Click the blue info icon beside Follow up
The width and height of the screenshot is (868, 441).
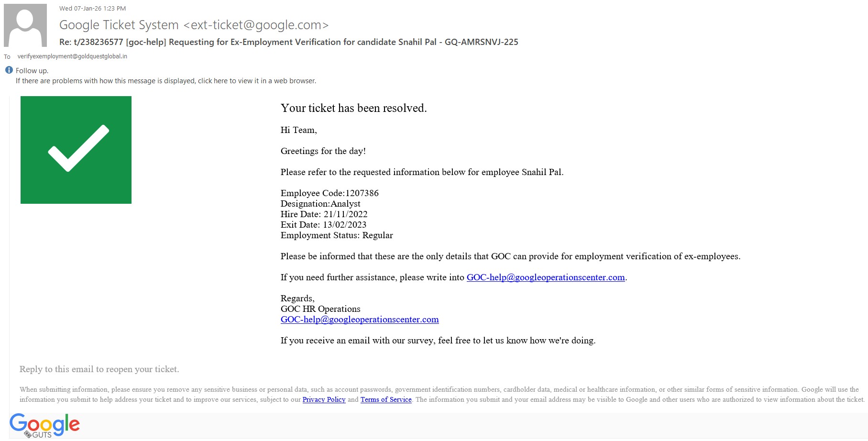pos(9,70)
